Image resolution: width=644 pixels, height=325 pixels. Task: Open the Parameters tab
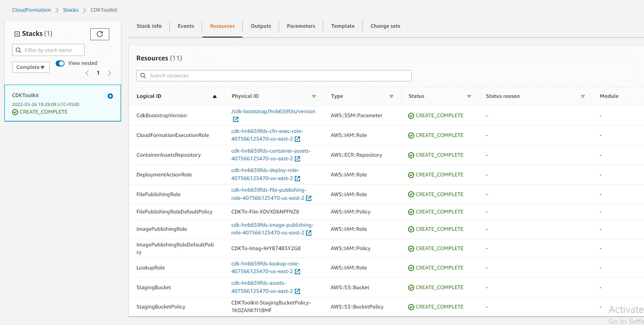[x=301, y=26]
